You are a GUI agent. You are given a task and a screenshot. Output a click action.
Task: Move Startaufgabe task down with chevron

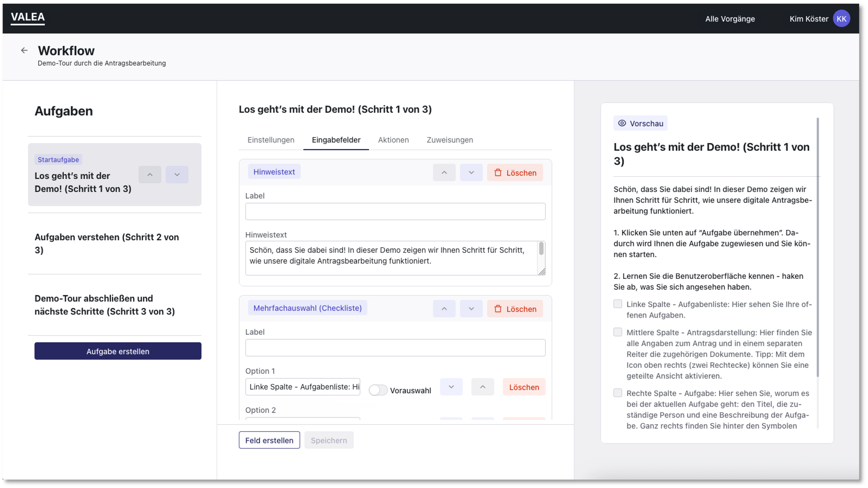(x=177, y=175)
